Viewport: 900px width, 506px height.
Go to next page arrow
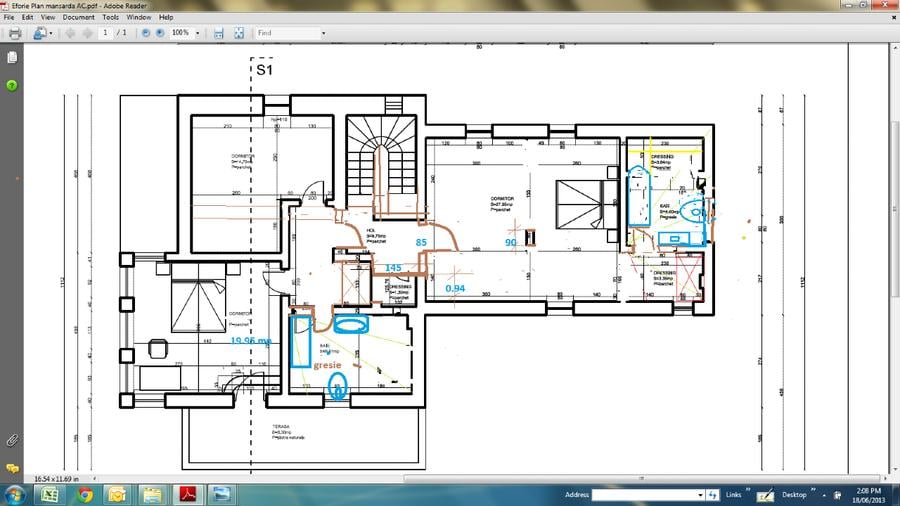87,33
